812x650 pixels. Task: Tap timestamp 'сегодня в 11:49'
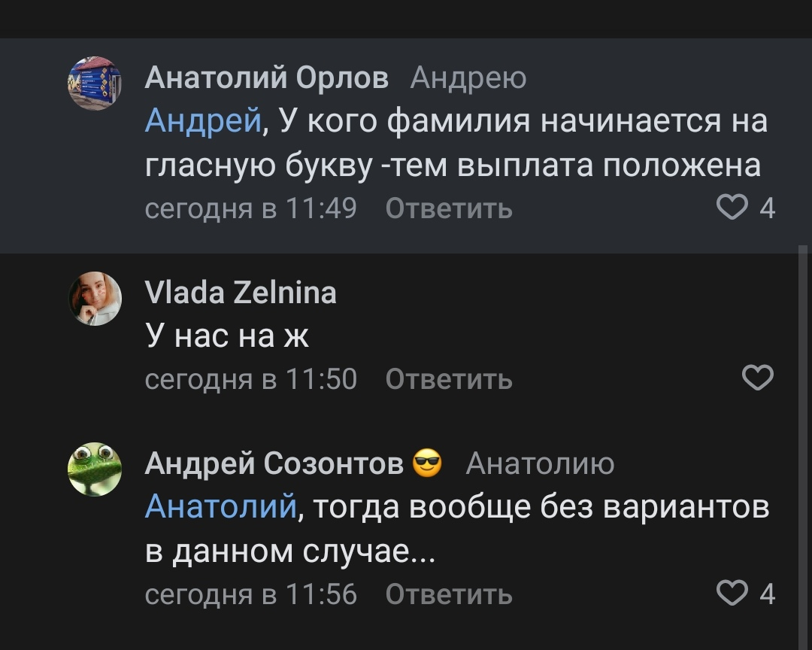[250, 208]
